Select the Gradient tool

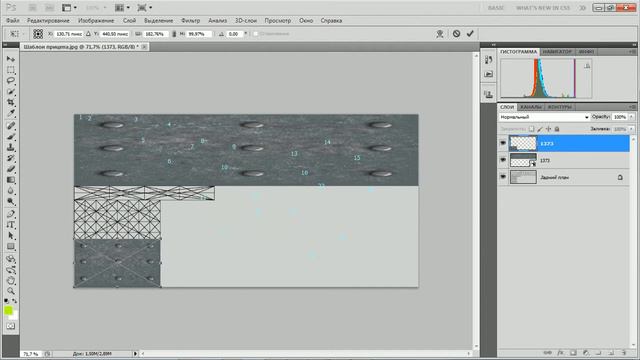[11, 180]
